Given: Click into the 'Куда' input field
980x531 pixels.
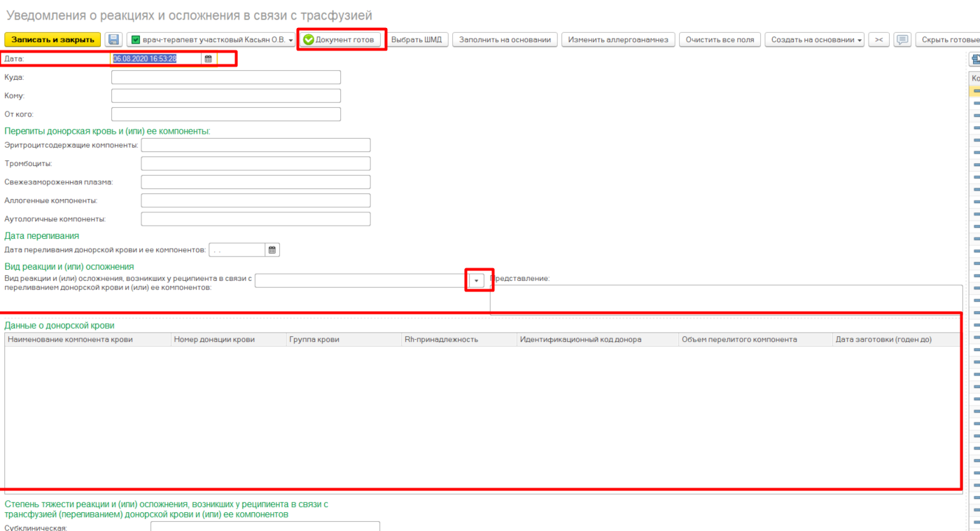Looking at the screenshot, I should tap(225, 77).
